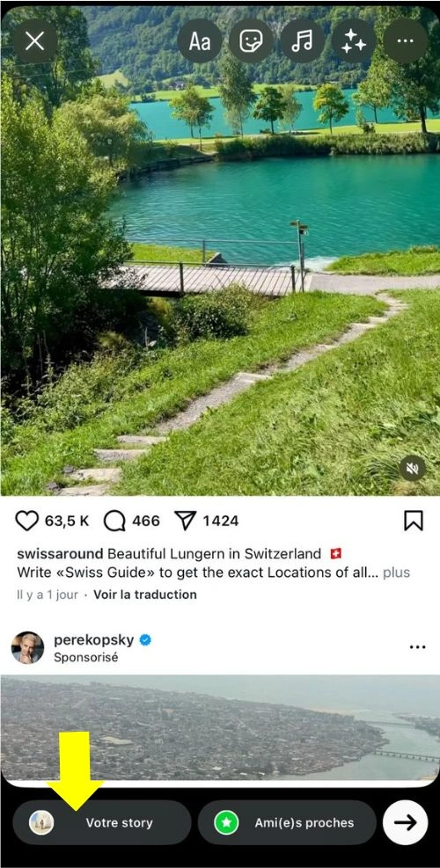Share to Votre story
The image size is (440, 868).
point(102,822)
